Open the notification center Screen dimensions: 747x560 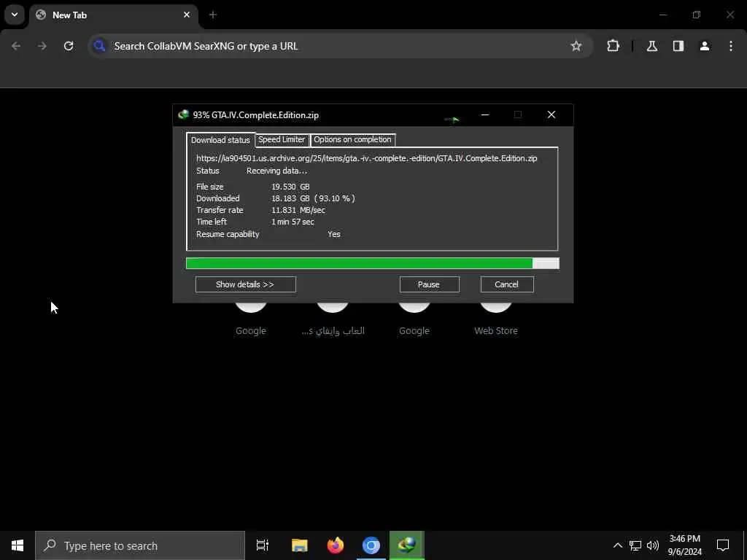click(723, 545)
